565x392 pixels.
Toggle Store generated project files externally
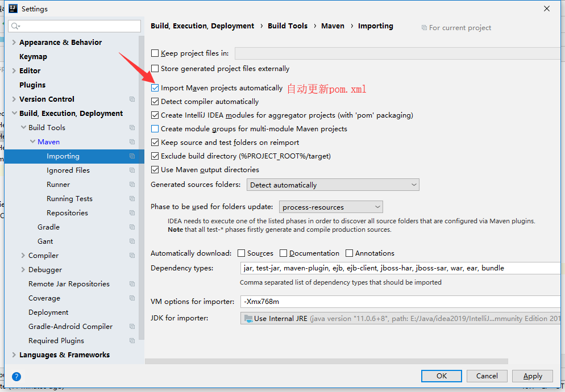coord(155,68)
